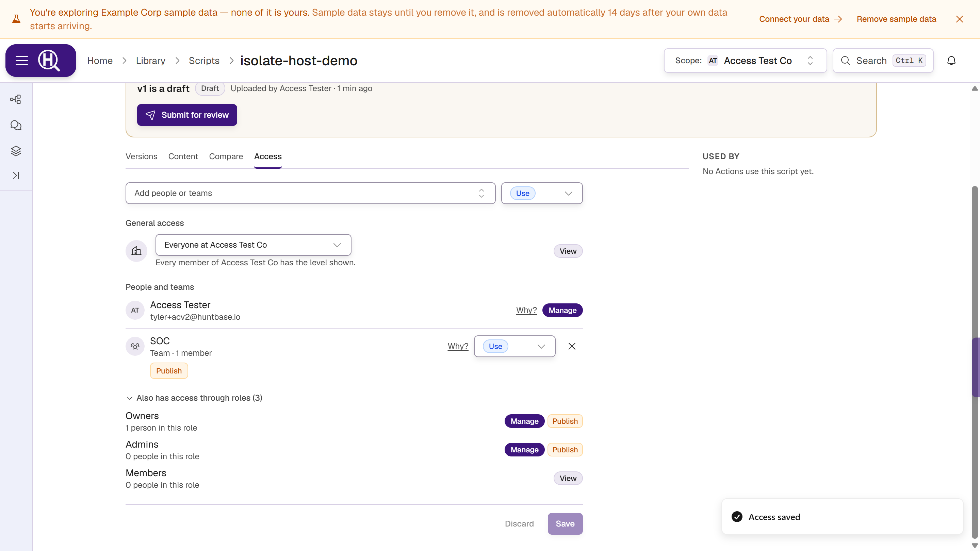The height and width of the screenshot is (551, 980).
Task: Switch to the Compare tab
Action: pos(226,156)
